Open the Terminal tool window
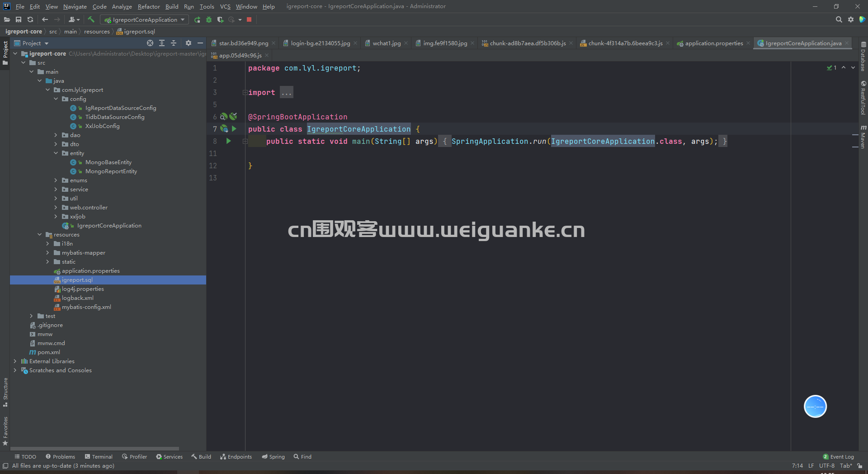868x474 pixels. tap(99, 456)
